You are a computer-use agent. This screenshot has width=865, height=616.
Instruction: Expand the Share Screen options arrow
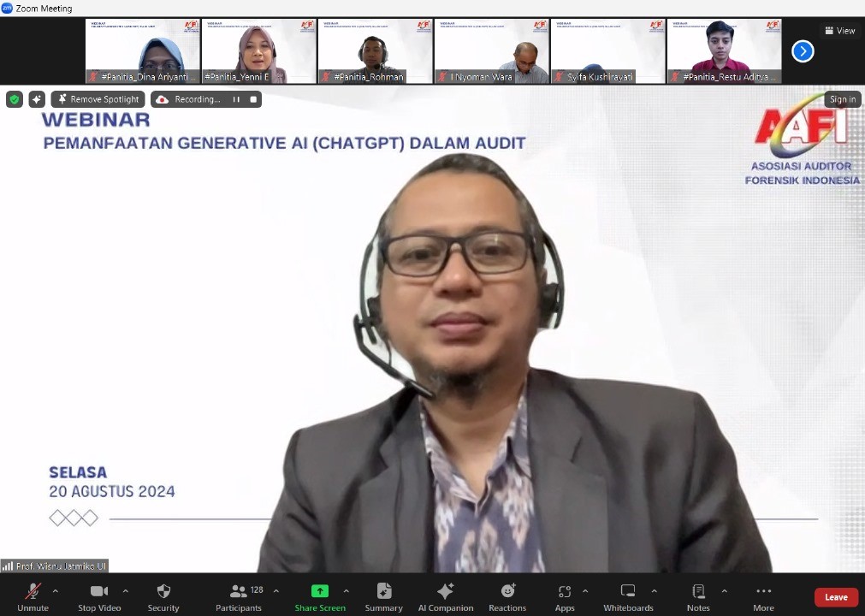[x=346, y=590]
